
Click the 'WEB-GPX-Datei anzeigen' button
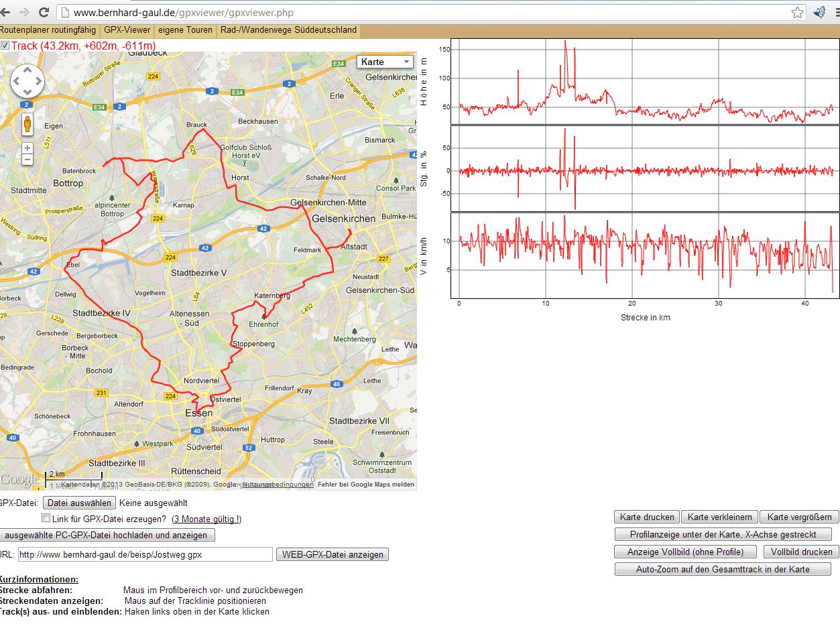pos(333,554)
